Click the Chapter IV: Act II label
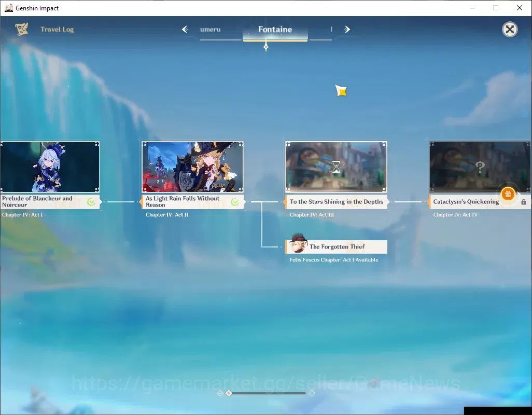532x415 pixels. [x=167, y=214]
